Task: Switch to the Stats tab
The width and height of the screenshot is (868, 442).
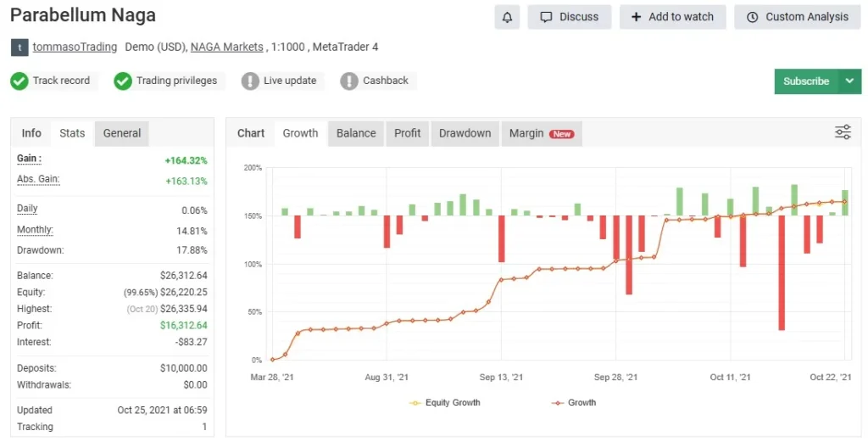Action: pos(72,133)
